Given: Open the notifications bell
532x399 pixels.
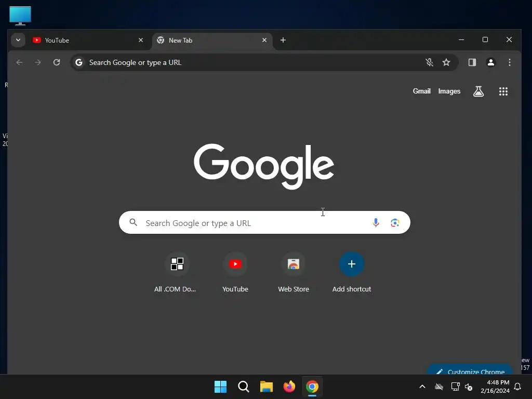Looking at the screenshot, I should (517, 387).
